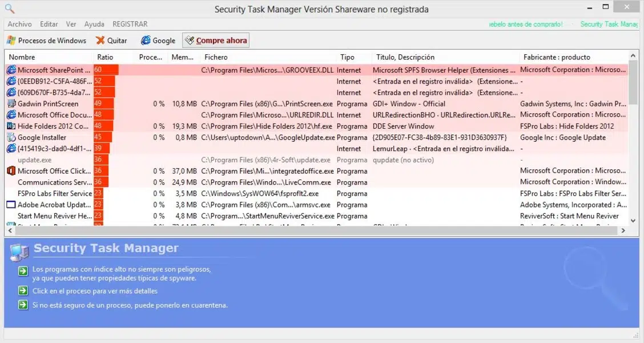The image size is (644, 343).
Task: Open the REGISTRAR menu
Action: click(130, 24)
